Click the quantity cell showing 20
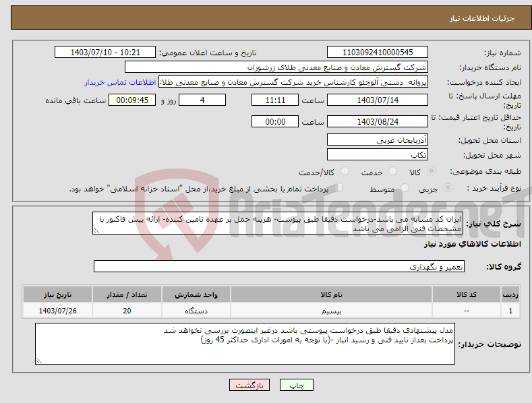This screenshot has width=532, height=403. point(127,311)
